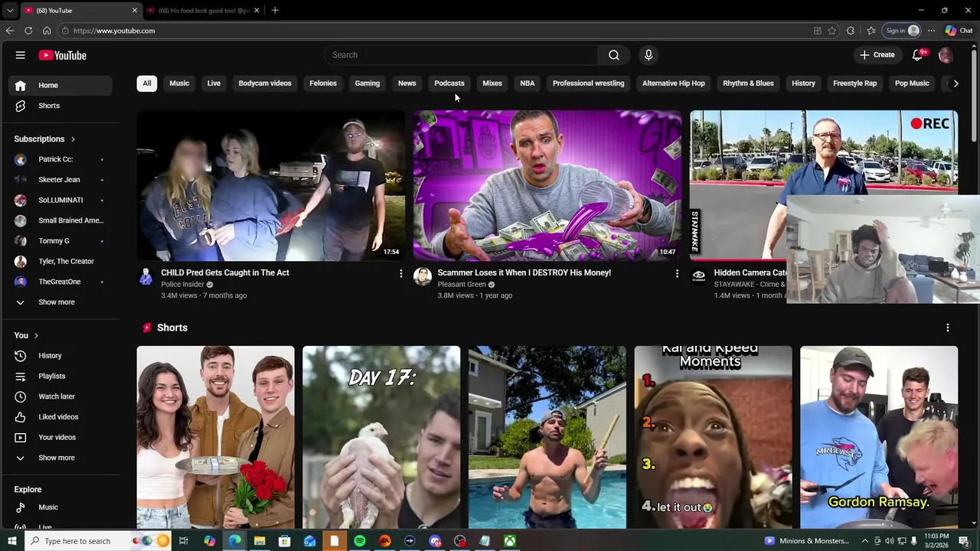The width and height of the screenshot is (980, 551).
Task: Click the address bar URL
Action: click(114, 31)
